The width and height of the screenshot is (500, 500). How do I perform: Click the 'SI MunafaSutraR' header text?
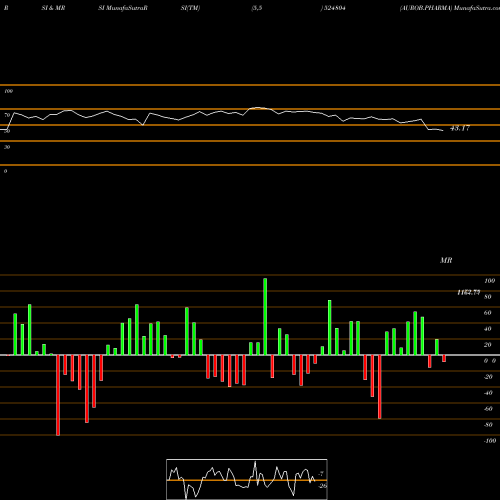[x=123, y=8]
